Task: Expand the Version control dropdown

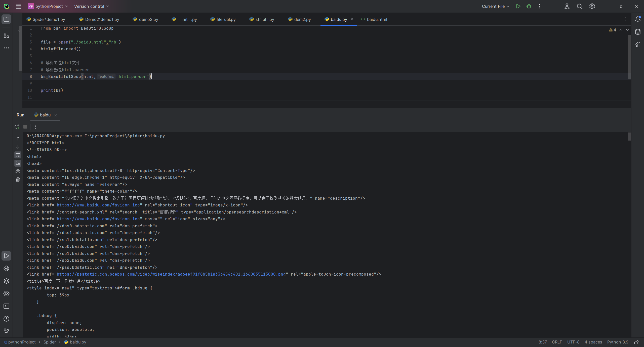Action: point(92,6)
